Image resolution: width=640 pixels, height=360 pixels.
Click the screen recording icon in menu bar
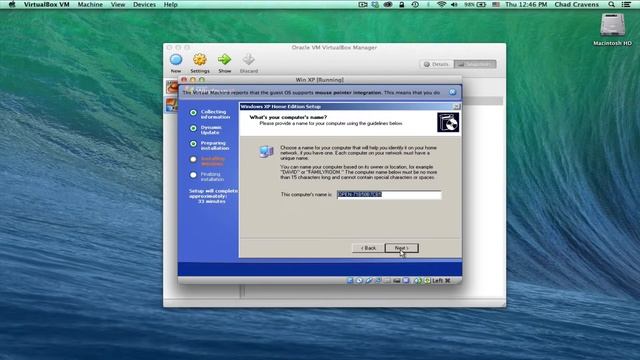pyautogui.click(x=363, y=4)
